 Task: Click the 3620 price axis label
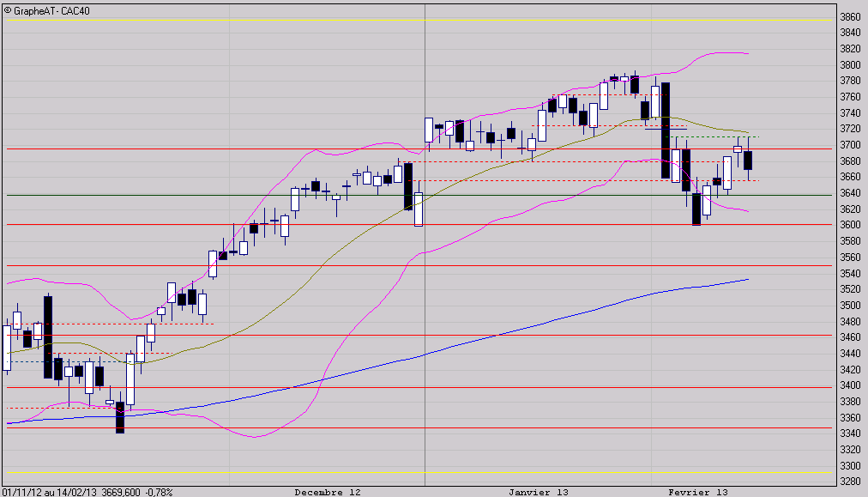850,209
